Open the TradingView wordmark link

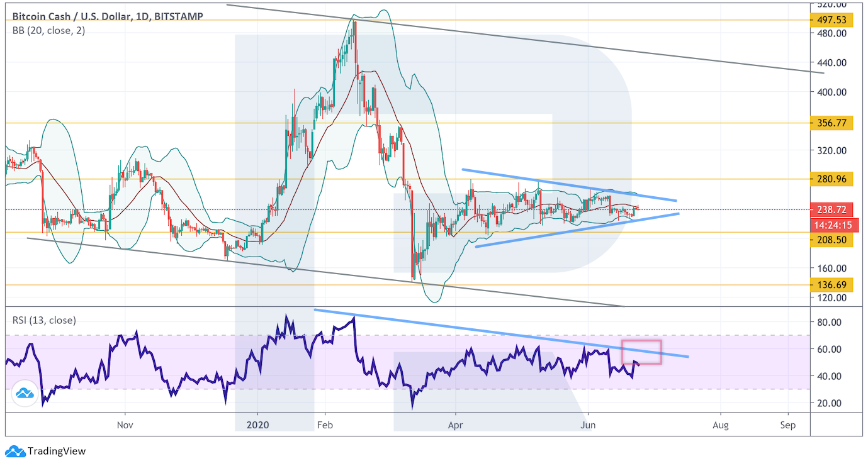[57, 451]
